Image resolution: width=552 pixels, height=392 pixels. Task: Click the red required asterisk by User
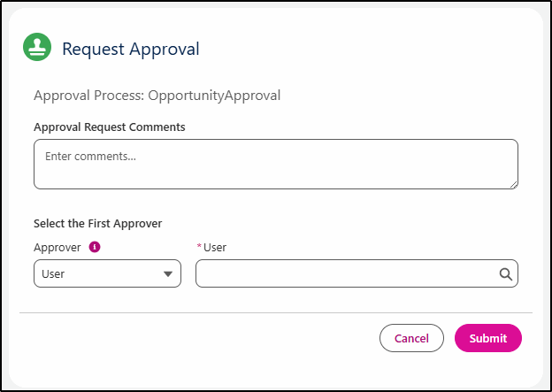coord(199,248)
